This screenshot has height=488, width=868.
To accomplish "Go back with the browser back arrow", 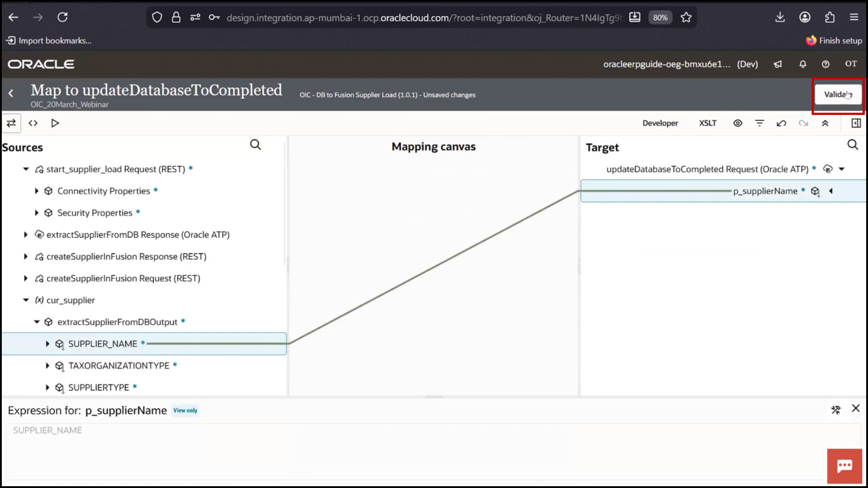I will (x=14, y=17).
